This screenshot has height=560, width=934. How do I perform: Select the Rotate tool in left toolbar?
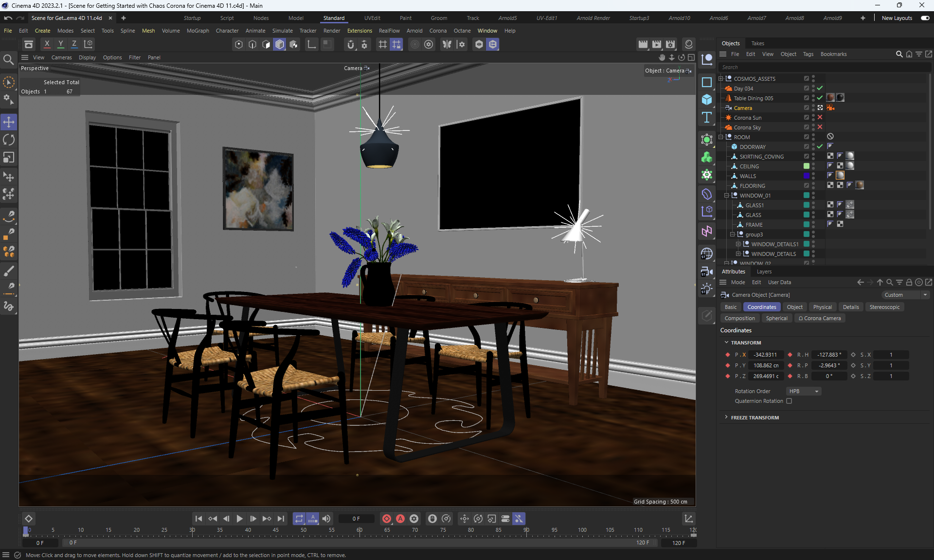9,140
